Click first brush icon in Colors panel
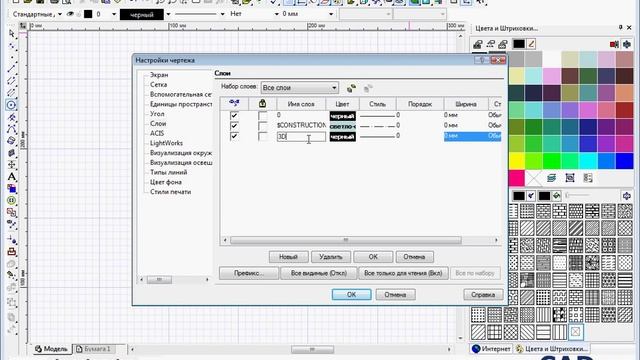Viewport: 640px width, 360px height. pos(478,44)
